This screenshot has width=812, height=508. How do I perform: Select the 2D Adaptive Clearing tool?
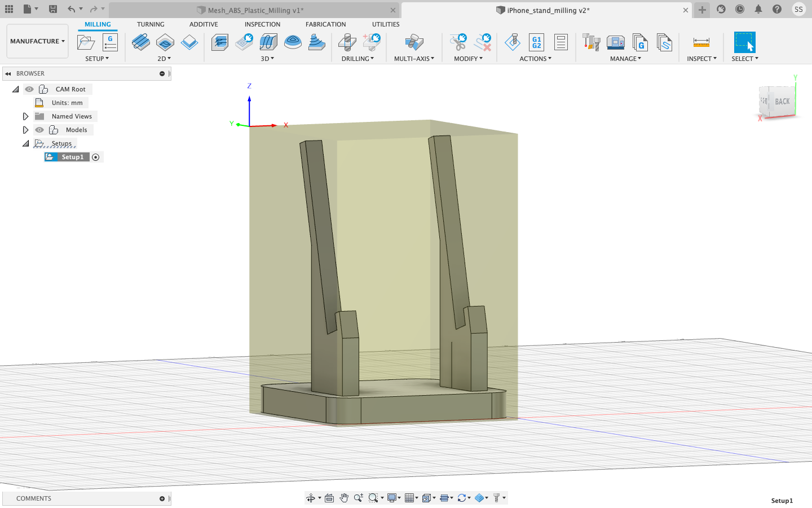coord(141,42)
